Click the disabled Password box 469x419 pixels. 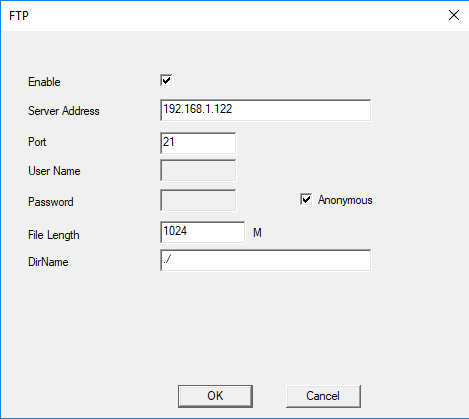coord(198,200)
